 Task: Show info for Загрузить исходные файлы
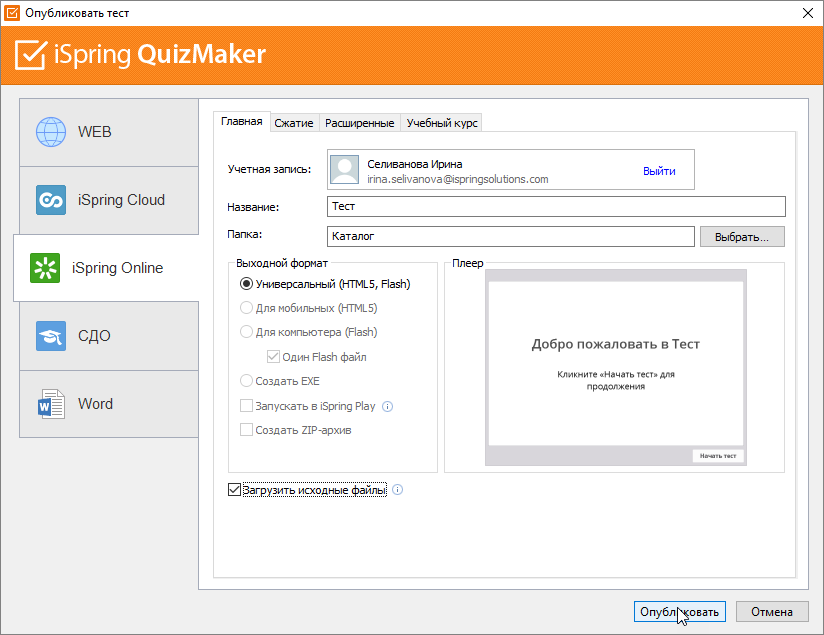tap(397, 490)
